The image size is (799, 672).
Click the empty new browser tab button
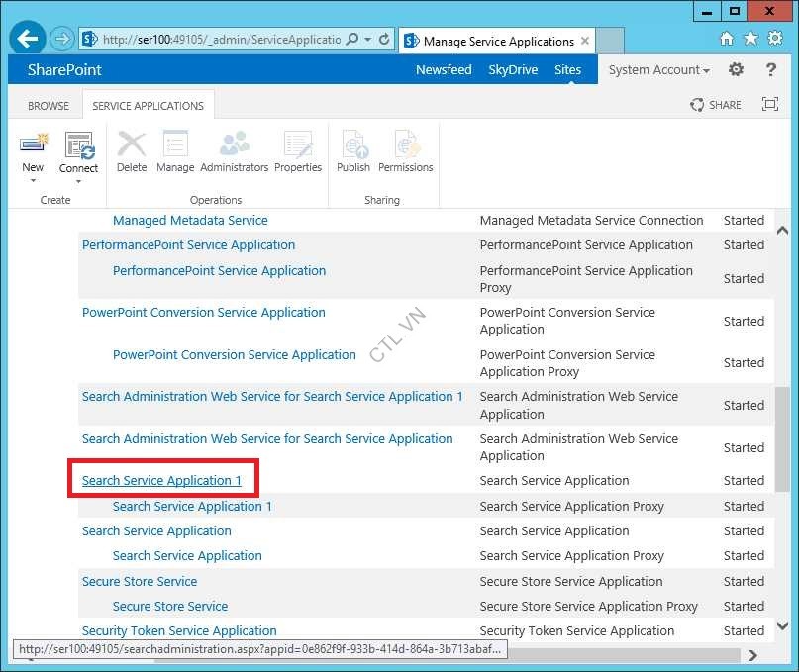[x=610, y=41]
